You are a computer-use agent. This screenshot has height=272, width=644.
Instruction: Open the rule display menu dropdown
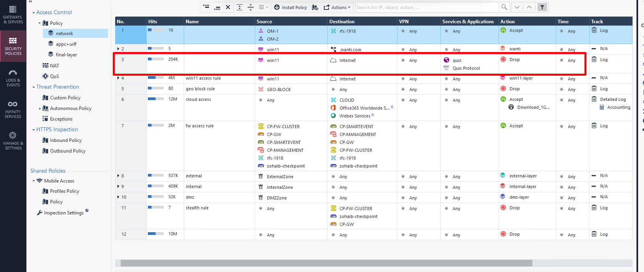click(263, 7)
